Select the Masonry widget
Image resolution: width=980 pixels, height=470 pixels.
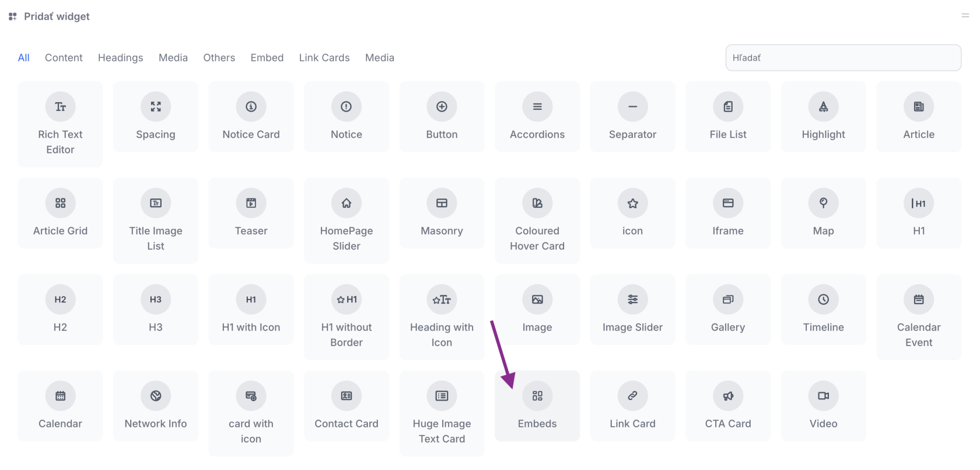click(x=442, y=213)
